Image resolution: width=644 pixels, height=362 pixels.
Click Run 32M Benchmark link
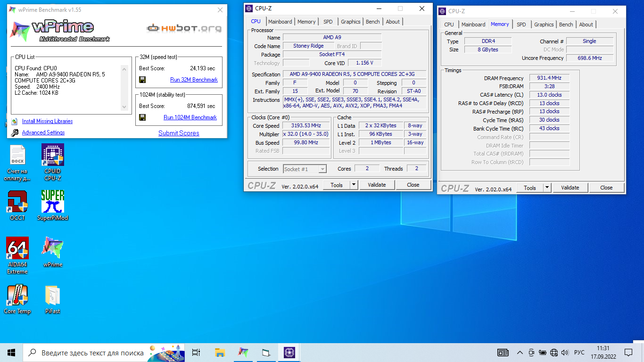click(194, 80)
